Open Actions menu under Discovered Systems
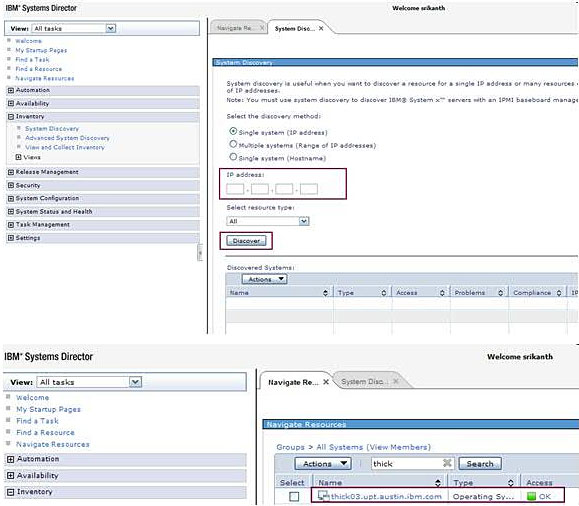 (264, 279)
